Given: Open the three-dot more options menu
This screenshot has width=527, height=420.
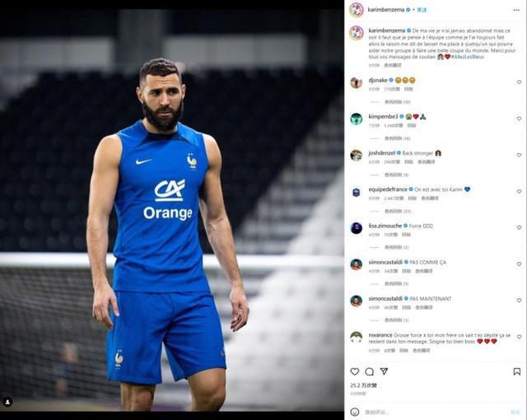Looking at the screenshot, I should click(516, 10).
